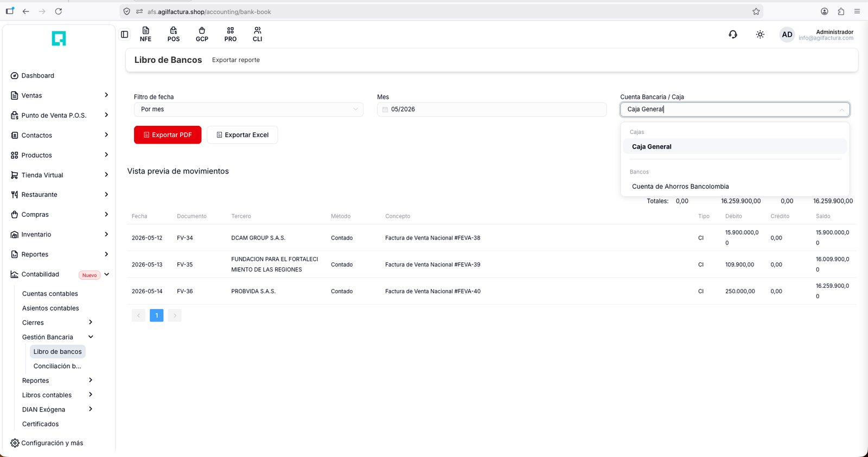Expand the Tienda Virtual chevron
Screen dimensions: 868x457
(106, 175)
